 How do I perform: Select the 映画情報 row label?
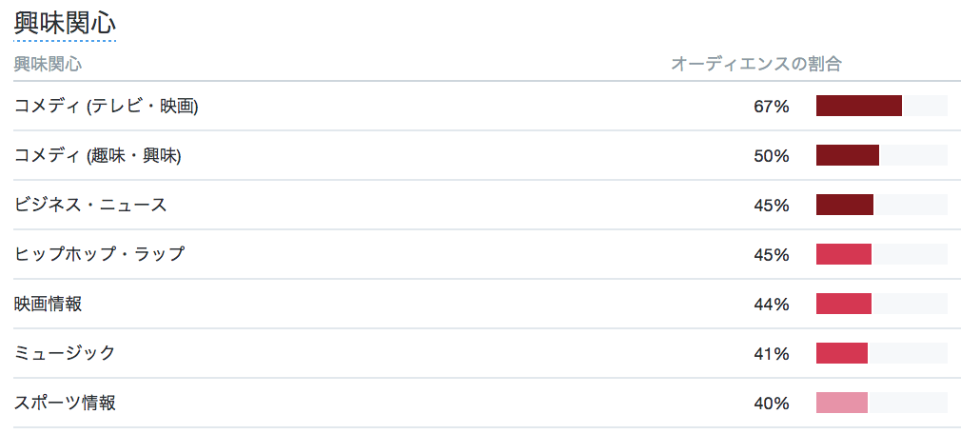click(48, 304)
